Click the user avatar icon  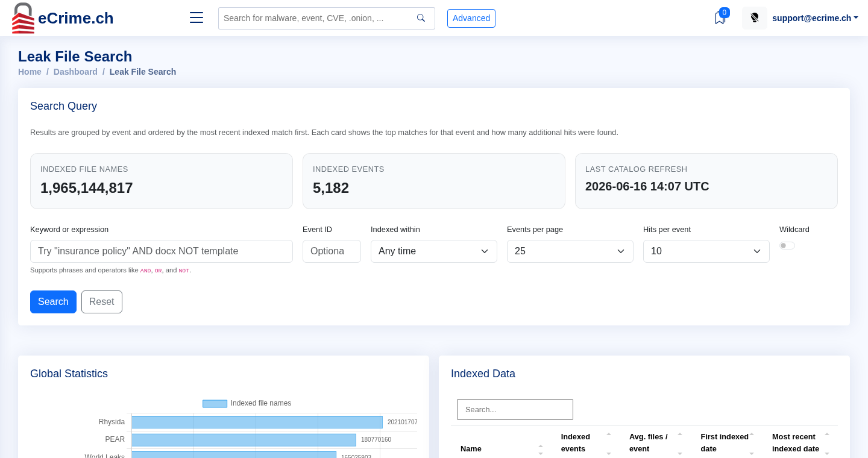(755, 18)
